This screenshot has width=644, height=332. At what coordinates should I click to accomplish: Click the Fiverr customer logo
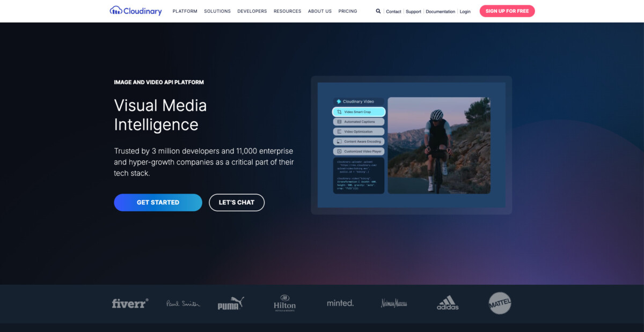point(130,303)
